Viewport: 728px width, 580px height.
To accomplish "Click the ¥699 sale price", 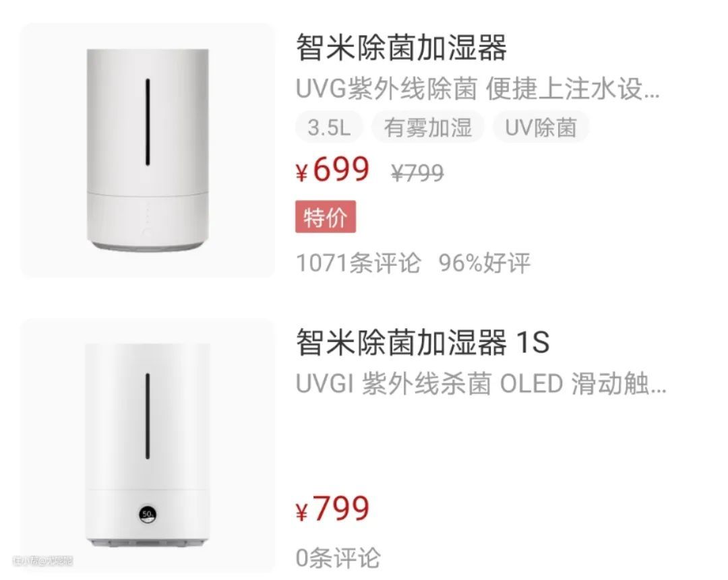I will click(332, 169).
